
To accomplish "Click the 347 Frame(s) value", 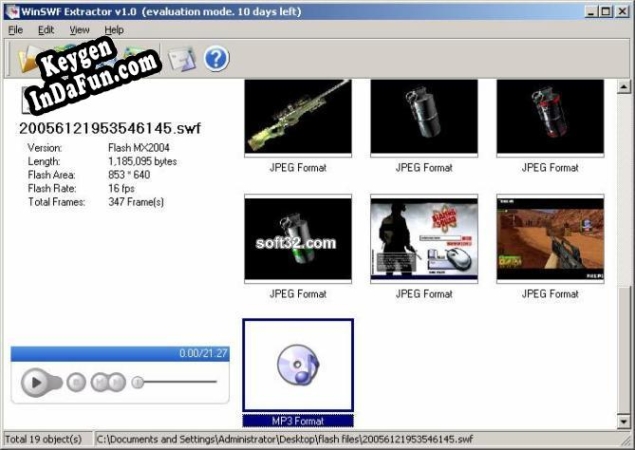I will 136,202.
